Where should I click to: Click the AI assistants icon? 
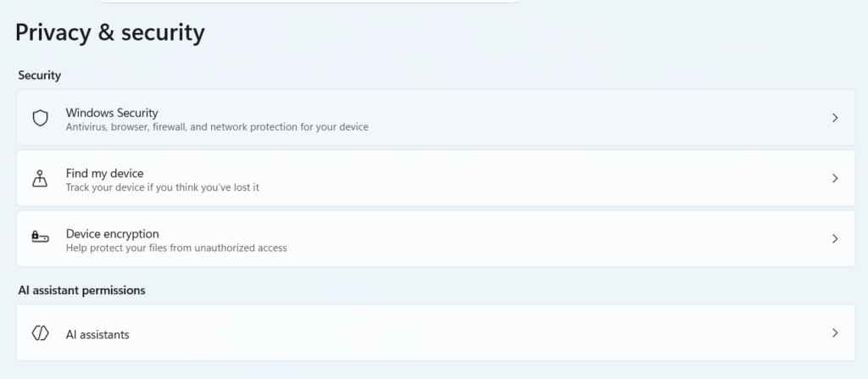(40, 333)
